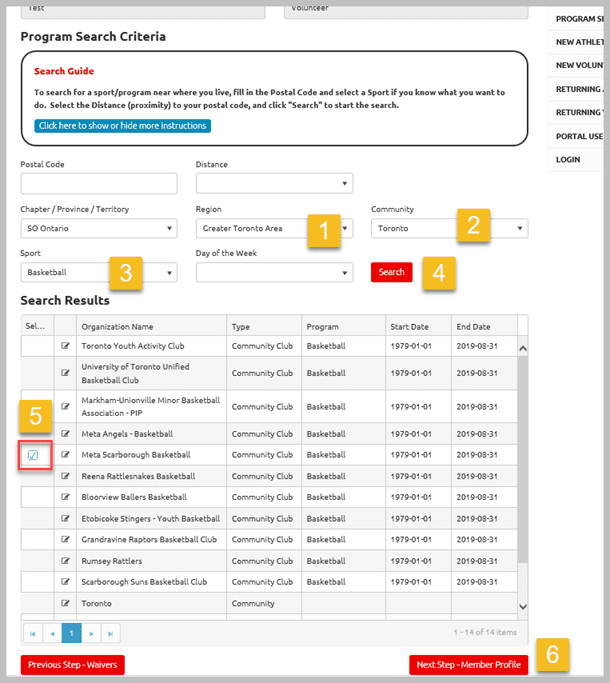Uncheck Meta Scarborough Basketball selection checkbox
The image size is (610, 683).
click(x=33, y=455)
